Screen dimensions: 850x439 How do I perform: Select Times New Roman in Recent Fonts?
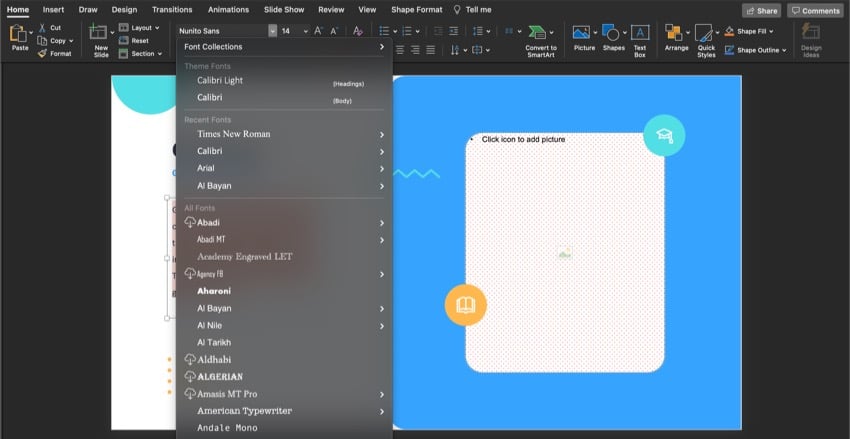click(x=233, y=134)
